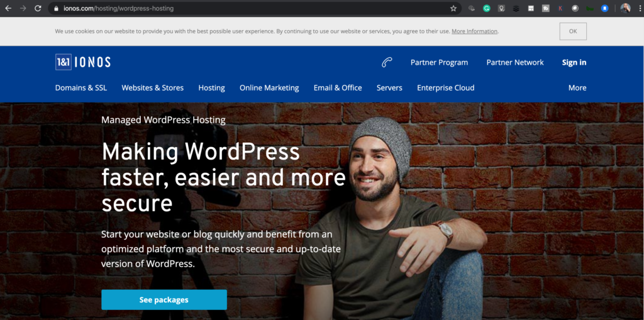Image resolution: width=644 pixels, height=320 pixels.
Task: View site security padlock info
Action: (56, 8)
